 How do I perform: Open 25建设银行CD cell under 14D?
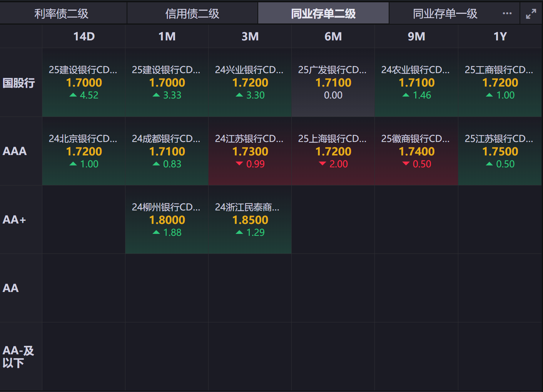[x=84, y=82]
